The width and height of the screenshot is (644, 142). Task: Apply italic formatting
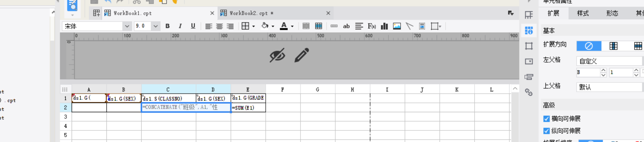coord(180,26)
